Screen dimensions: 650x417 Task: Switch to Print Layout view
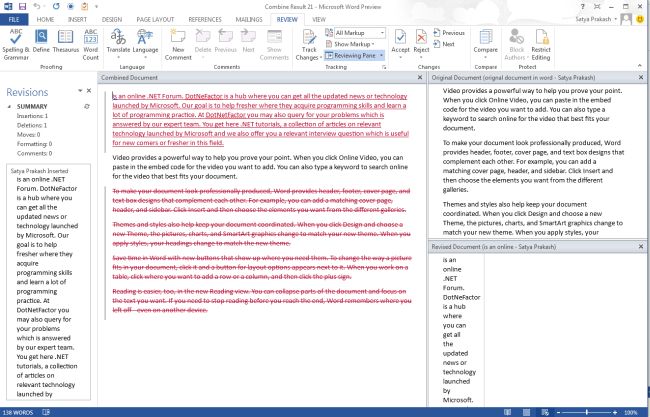click(526, 412)
